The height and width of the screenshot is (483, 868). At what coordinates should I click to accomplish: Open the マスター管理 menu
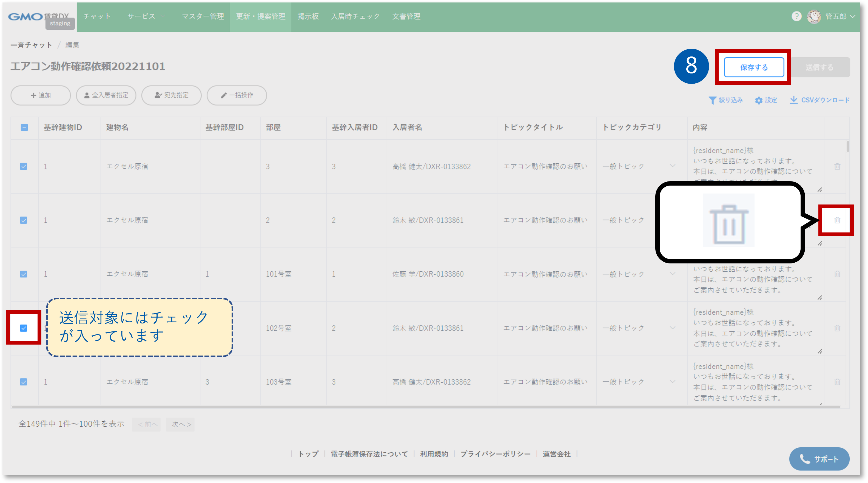click(x=203, y=16)
